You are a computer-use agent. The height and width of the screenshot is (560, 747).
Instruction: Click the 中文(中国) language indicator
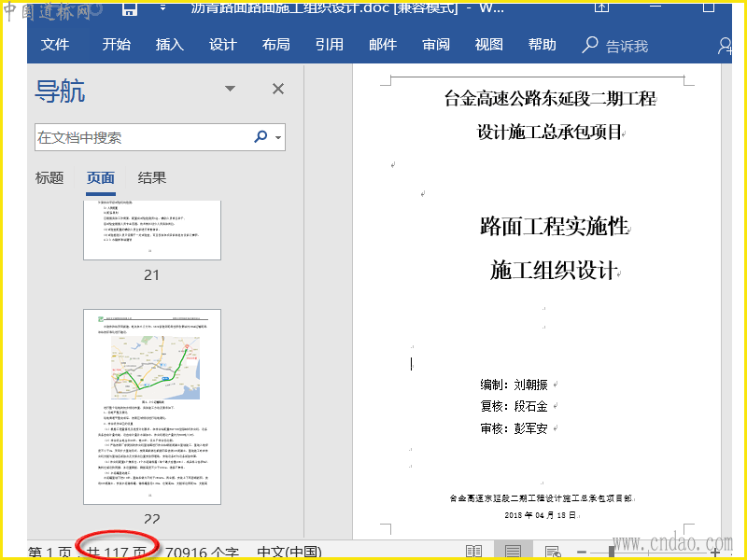click(289, 553)
